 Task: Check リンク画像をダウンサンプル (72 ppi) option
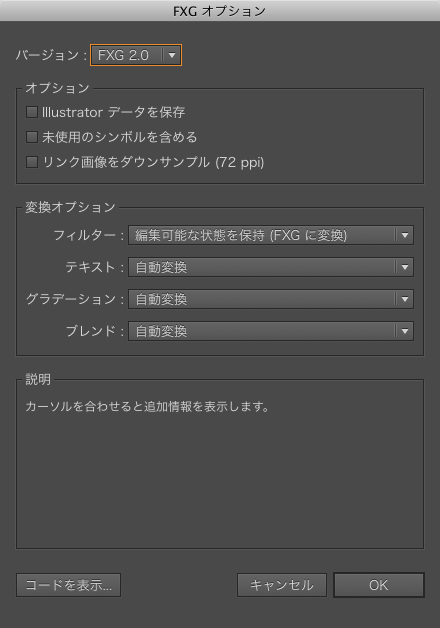[32, 162]
